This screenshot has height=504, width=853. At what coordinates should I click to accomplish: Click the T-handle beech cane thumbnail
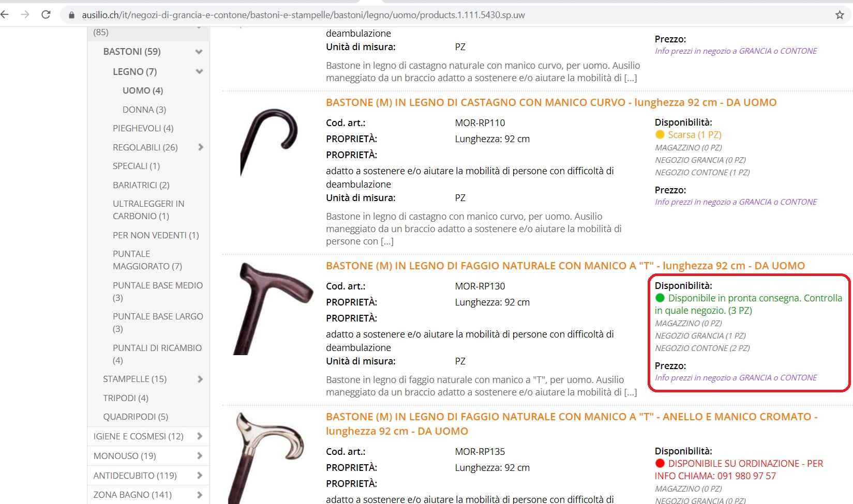point(272,308)
